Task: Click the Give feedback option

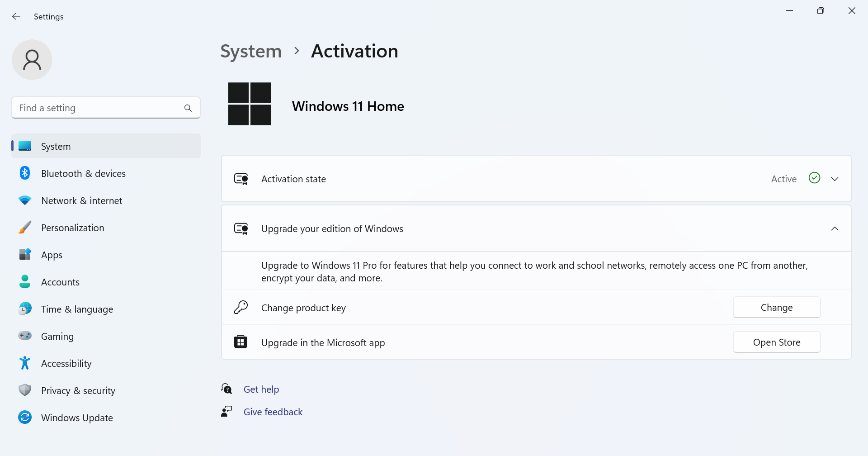Action: (x=273, y=412)
